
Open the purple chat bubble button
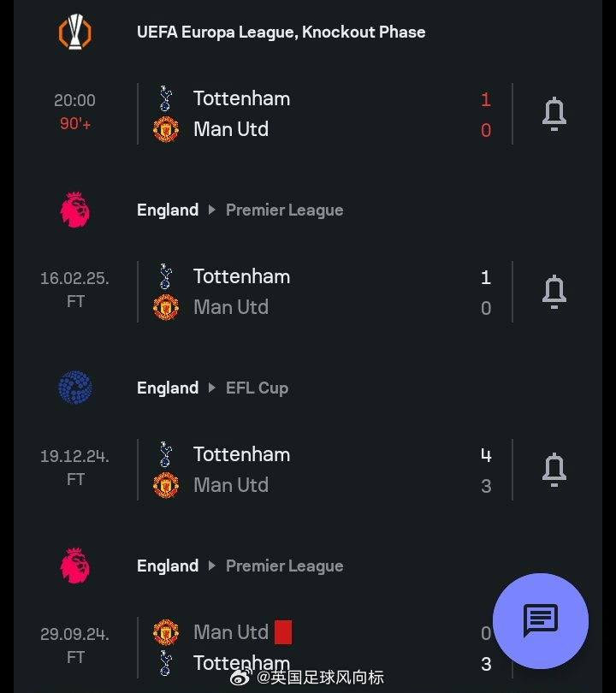tap(541, 621)
